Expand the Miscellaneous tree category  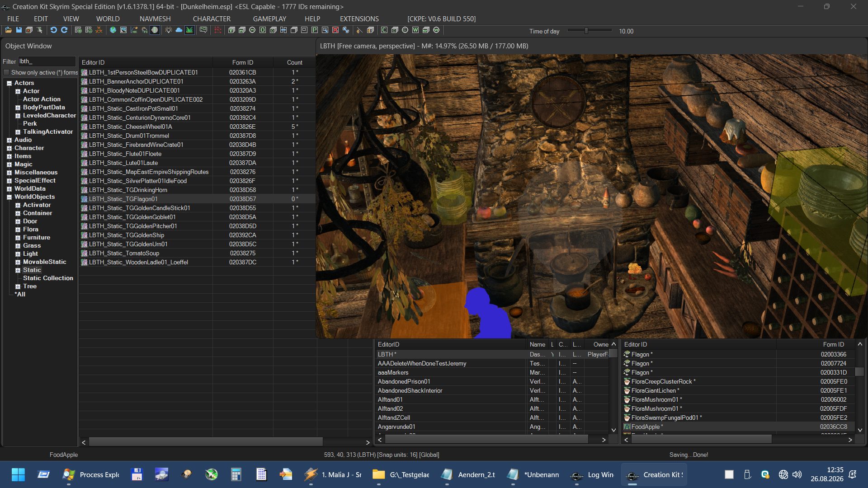tap(9, 173)
